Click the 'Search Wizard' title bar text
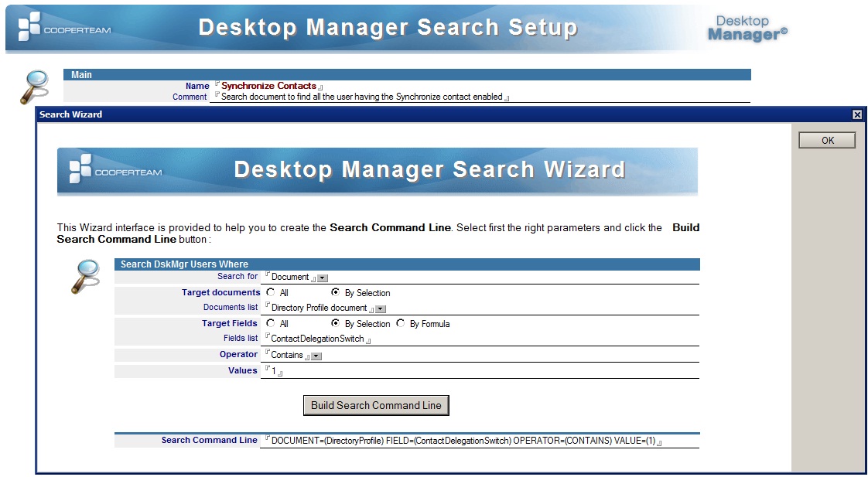This screenshot has width=868, height=477. coord(71,114)
